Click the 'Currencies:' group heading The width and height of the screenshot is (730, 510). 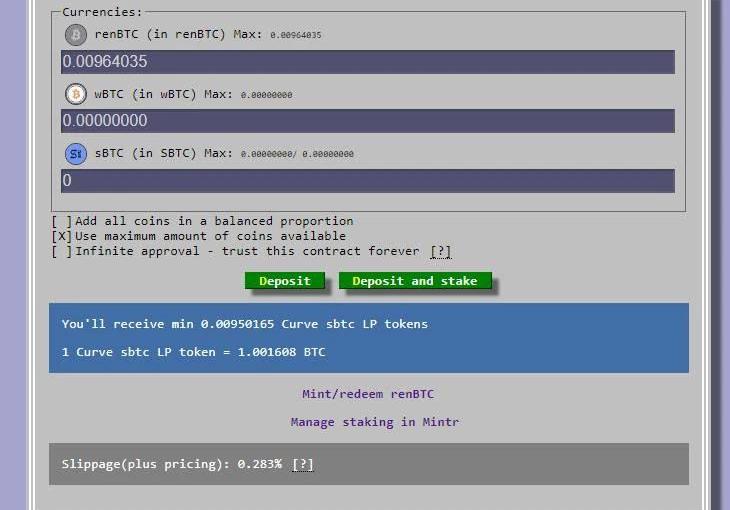(x=102, y=12)
